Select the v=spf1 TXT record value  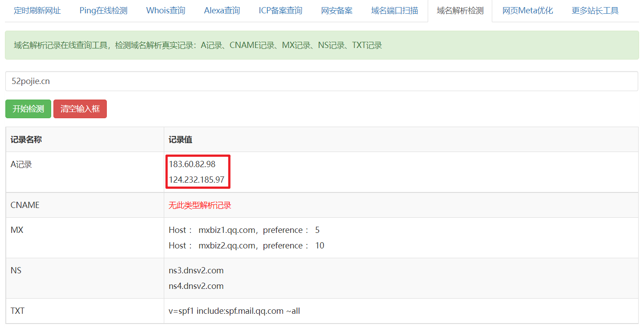pos(234,311)
